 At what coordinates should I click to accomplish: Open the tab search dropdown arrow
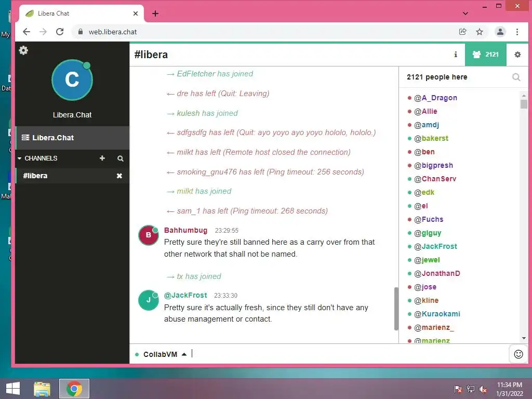(x=465, y=14)
